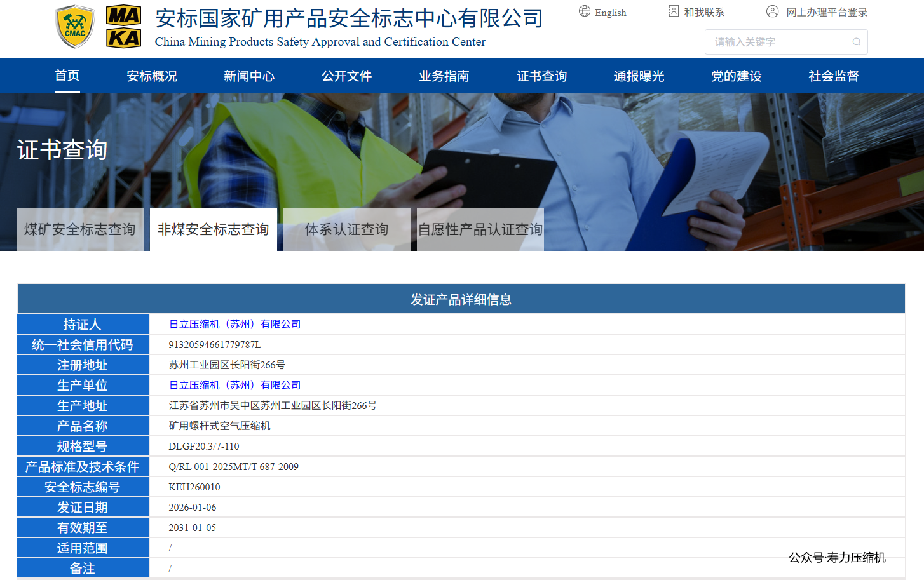Open 社会监督 navigation item
The image size is (924, 580).
(x=834, y=76)
